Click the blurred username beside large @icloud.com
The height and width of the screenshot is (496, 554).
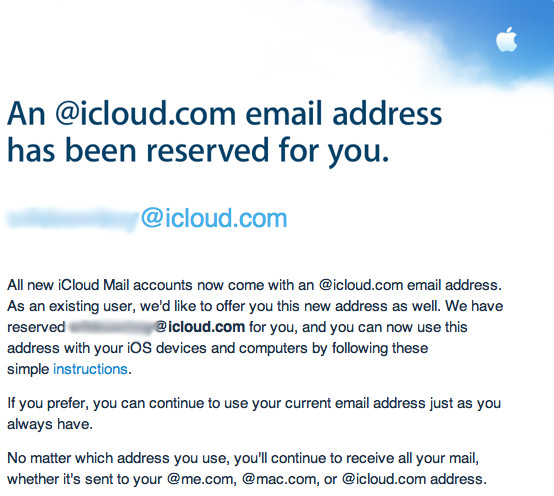tap(72, 220)
